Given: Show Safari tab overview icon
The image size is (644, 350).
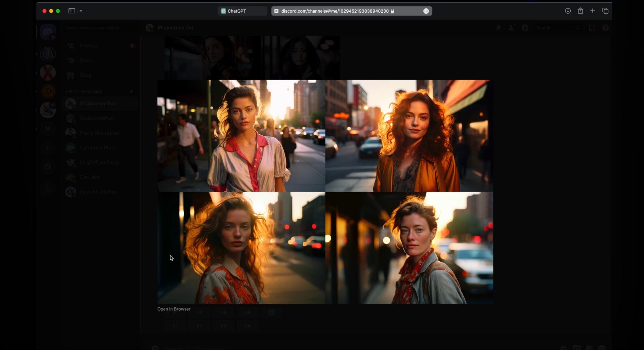Looking at the screenshot, I should [x=605, y=11].
